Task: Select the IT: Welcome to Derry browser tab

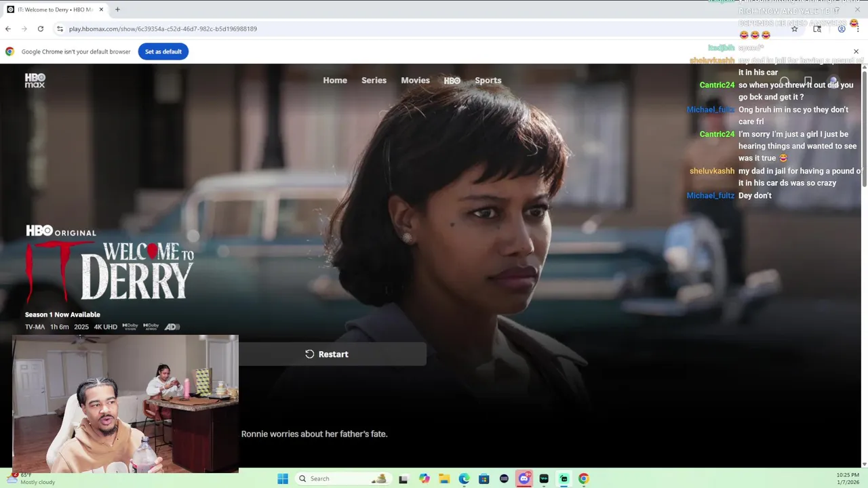Action: pos(54,9)
